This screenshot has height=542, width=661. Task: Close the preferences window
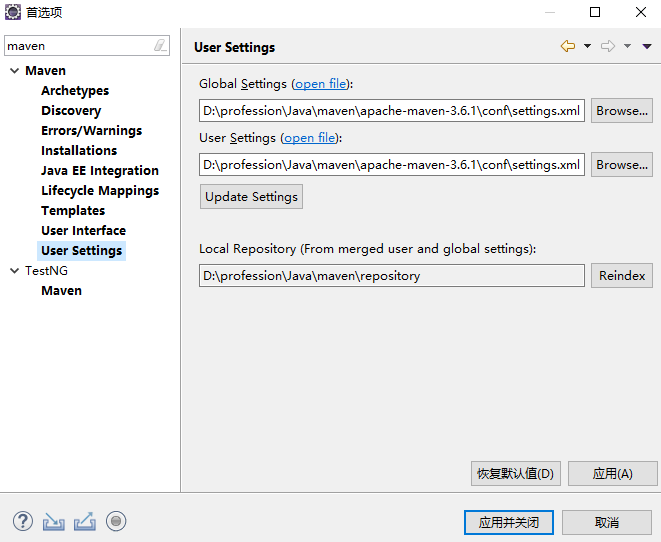click(x=641, y=12)
